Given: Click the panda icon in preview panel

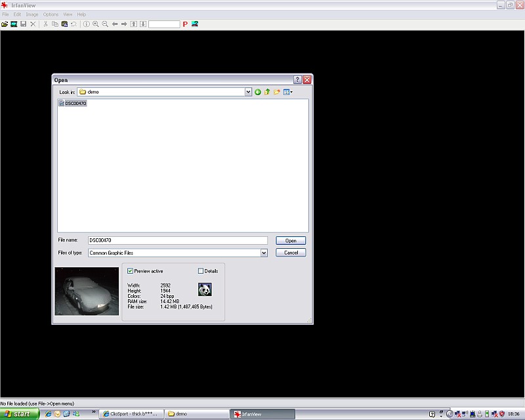Looking at the screenshot, I should [x=205, y=289].
